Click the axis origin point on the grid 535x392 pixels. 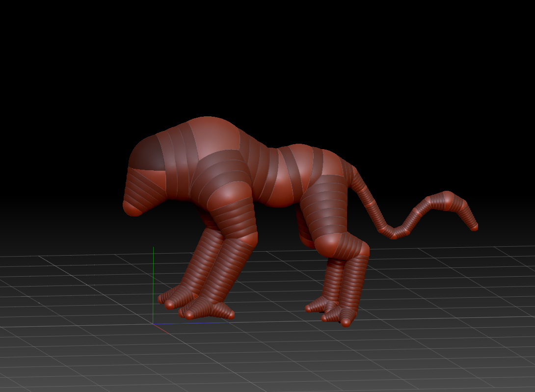click(154, 323)
